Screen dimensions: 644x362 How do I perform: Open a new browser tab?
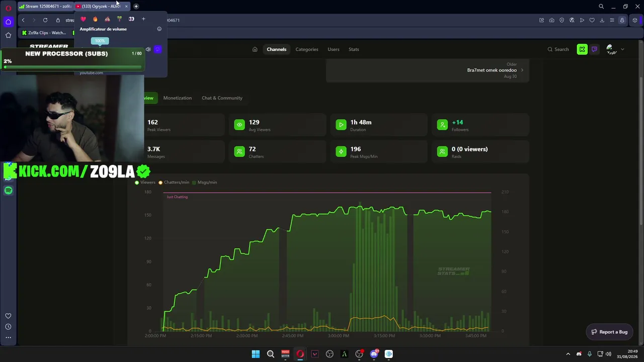tap(136, 6)
